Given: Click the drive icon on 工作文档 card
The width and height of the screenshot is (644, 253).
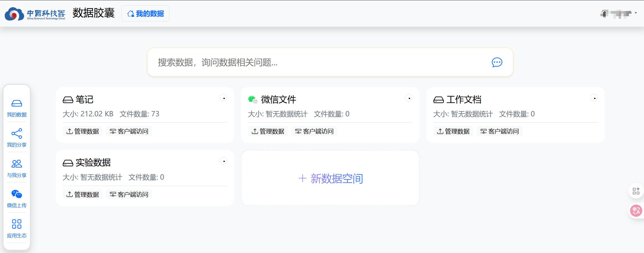Looking at the screenshot, I should pyautogui.click(x=439, y=100).
